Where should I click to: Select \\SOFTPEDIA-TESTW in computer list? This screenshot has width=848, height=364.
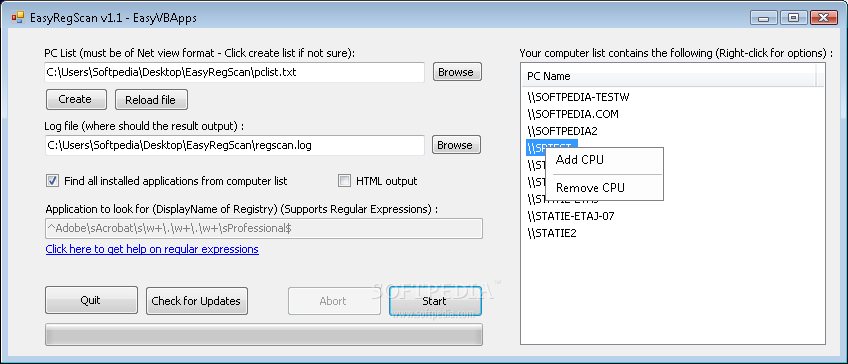tap(578, 97)
